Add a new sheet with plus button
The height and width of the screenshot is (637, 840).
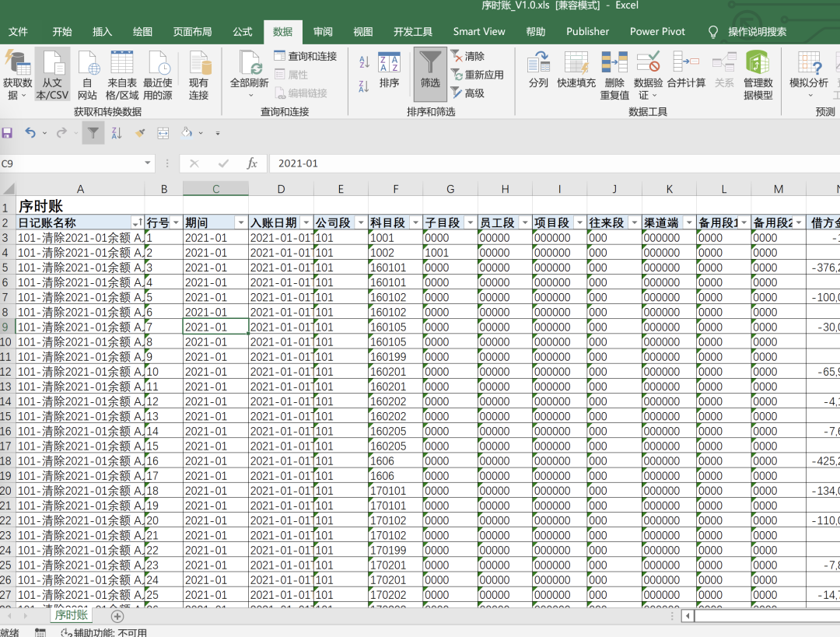pyautogui.click(x=117, y=617)
